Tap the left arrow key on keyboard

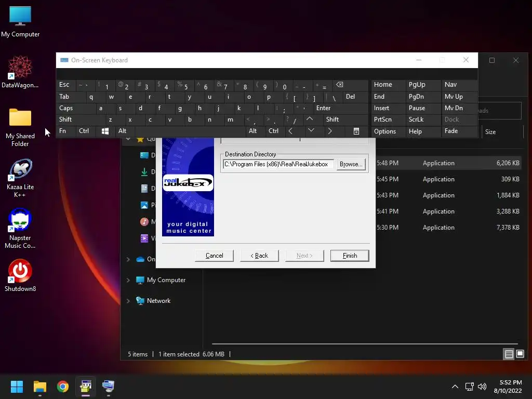pos(290,131)
